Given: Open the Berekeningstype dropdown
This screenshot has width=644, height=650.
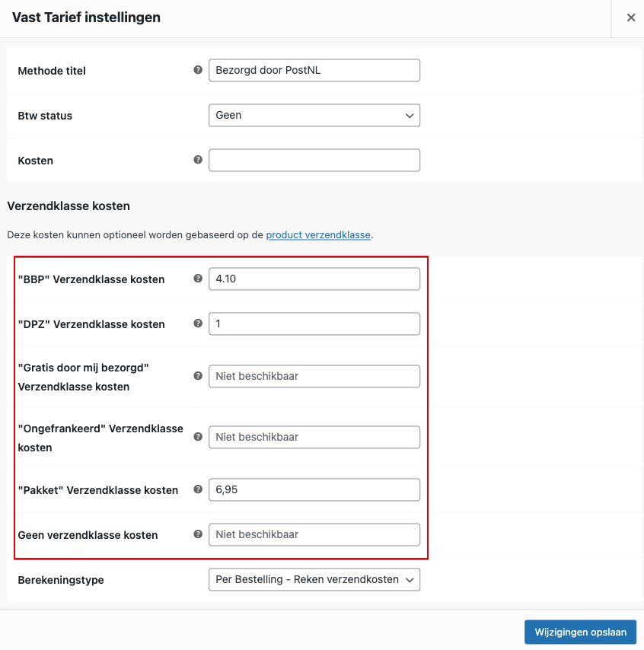Looking at the screenshot, I should click(314, 579).
